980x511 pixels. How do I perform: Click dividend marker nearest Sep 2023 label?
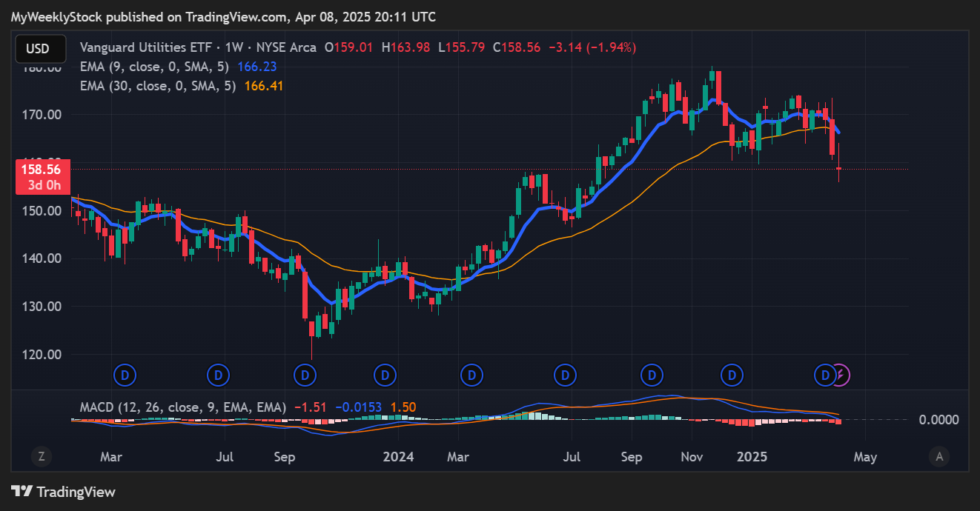[304, 375]
